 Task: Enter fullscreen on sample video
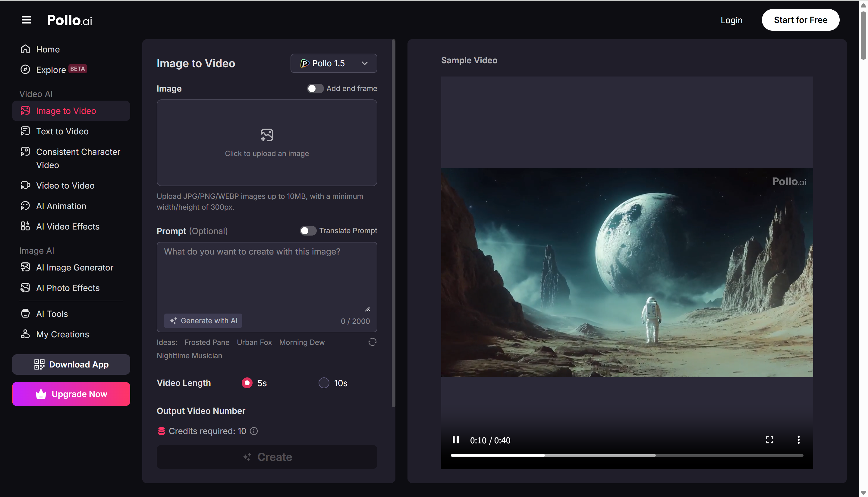coord(769,440)
